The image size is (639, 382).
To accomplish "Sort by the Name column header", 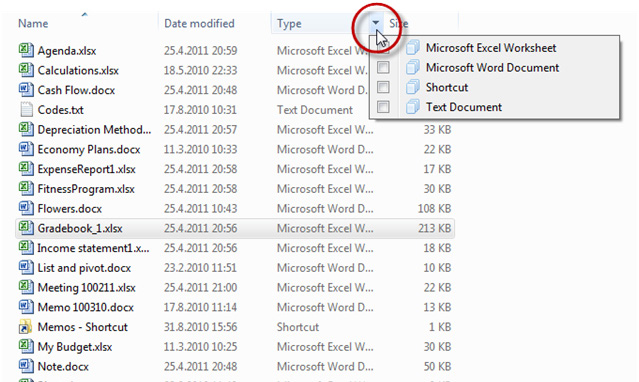I will coord(33,23).
